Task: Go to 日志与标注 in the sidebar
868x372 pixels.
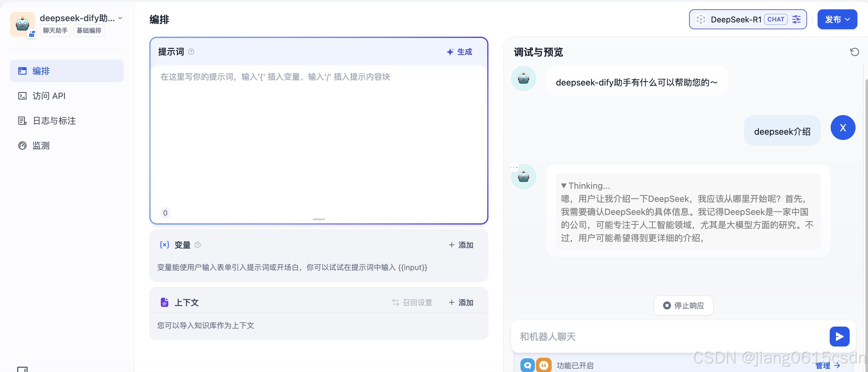Action: coord(54,121)
